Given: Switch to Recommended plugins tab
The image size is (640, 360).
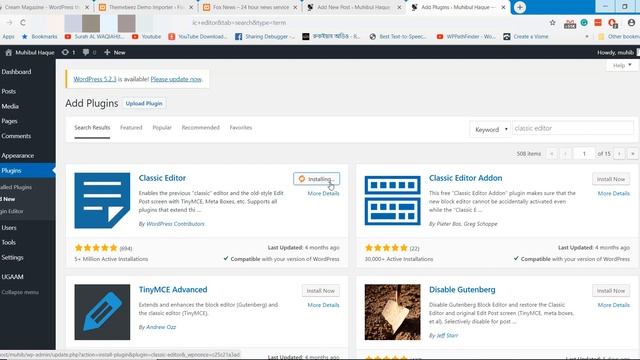Looking at the screenshot, I should tap(200, 127).
